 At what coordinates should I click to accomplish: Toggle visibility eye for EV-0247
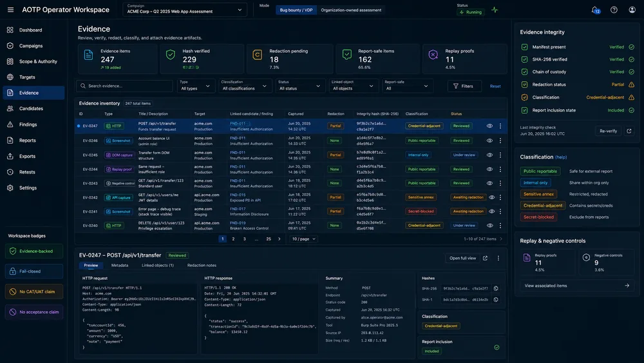click(x=489, y=126)
